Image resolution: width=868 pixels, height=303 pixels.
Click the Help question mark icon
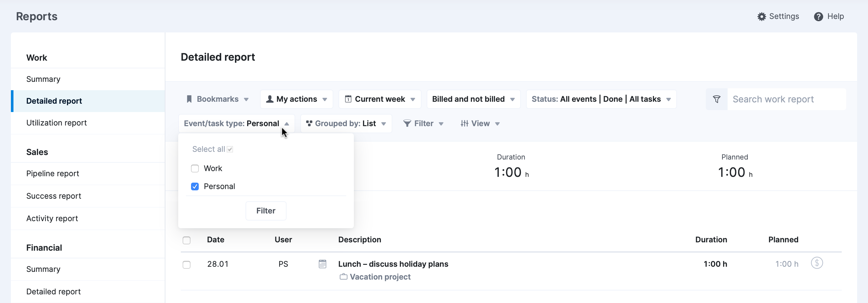pyautogui.click(x=818, y=17)
